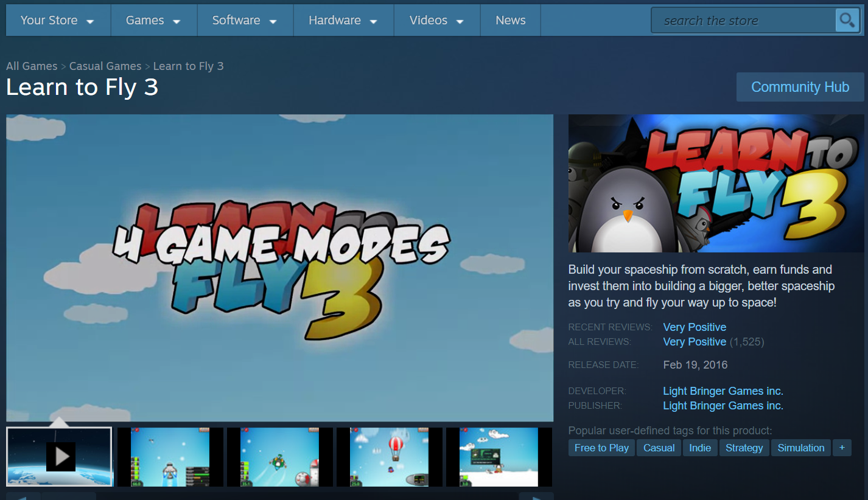Viewport: 868px width, 500px height.
Task: Open the Strategy tag
Action: [744, 448]
